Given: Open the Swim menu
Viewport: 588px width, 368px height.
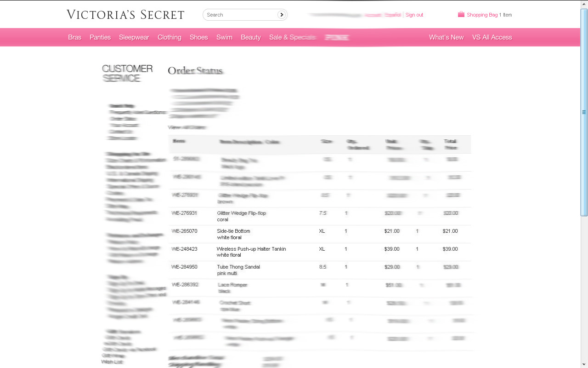Looking at the screenshot, I should [224, 37].
